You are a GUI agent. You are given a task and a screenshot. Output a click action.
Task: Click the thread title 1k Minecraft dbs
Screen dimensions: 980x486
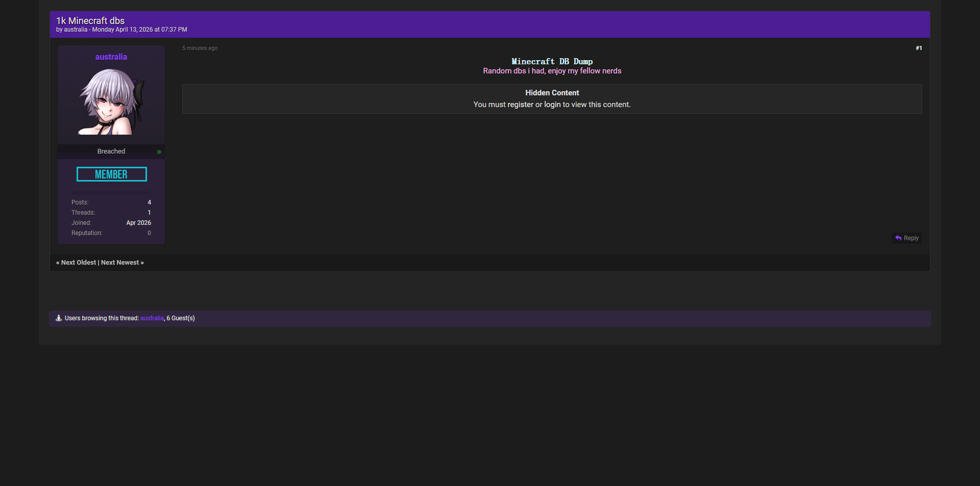coord(90,21)
